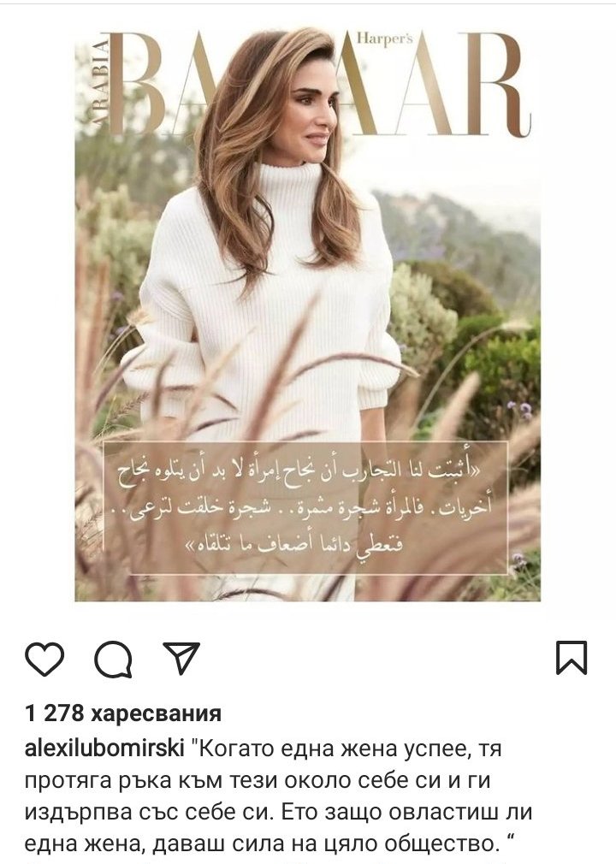Share the post with the paper plane icon

182,657
